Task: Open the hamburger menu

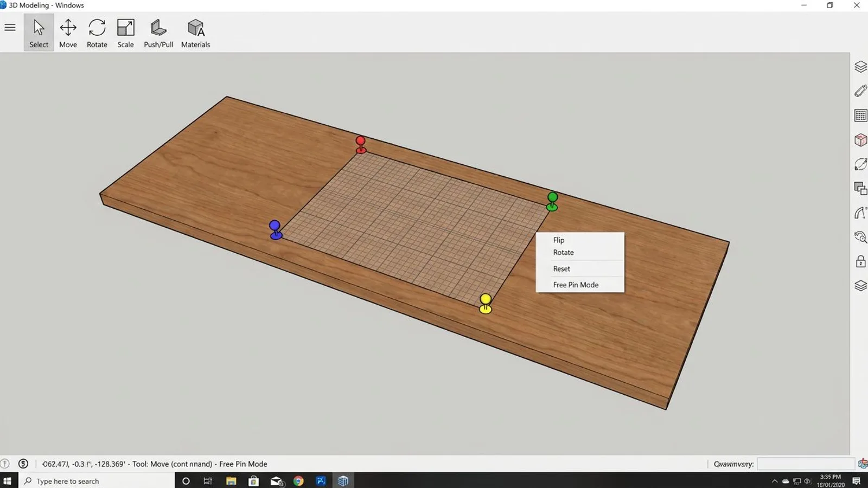Action: coord(10,27)
